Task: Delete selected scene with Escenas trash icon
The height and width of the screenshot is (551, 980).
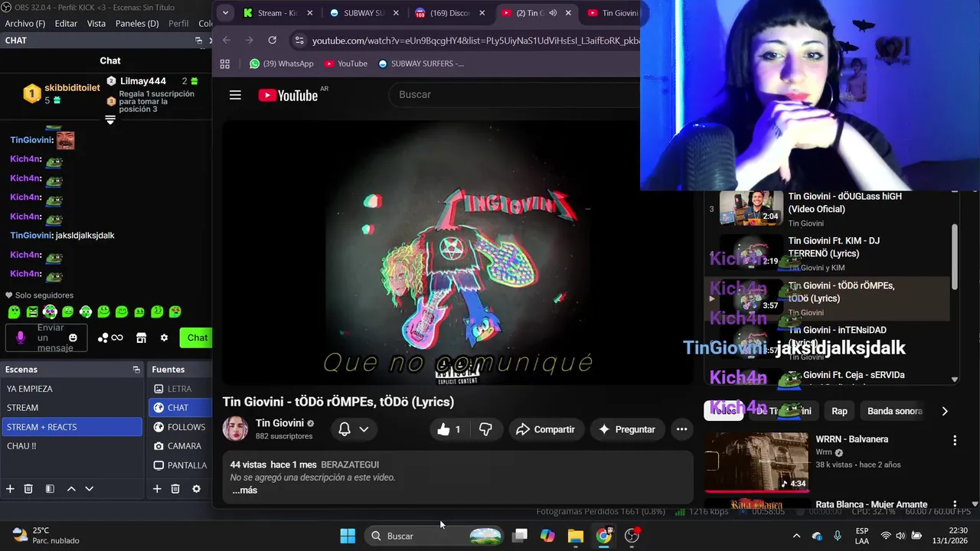Action: [x=28, y=489]
